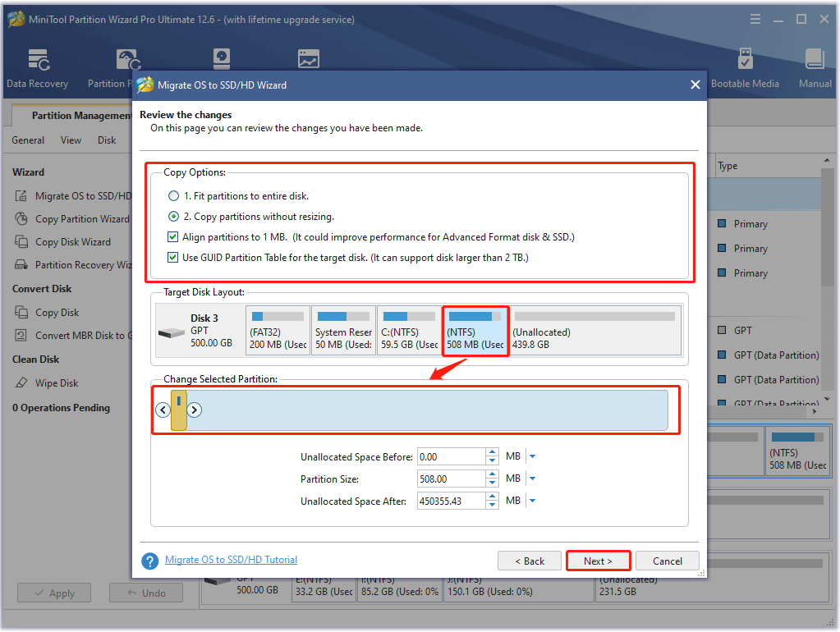
Task: Select the System Reserved 50 MB partition
Action: [x=343, y=331]
